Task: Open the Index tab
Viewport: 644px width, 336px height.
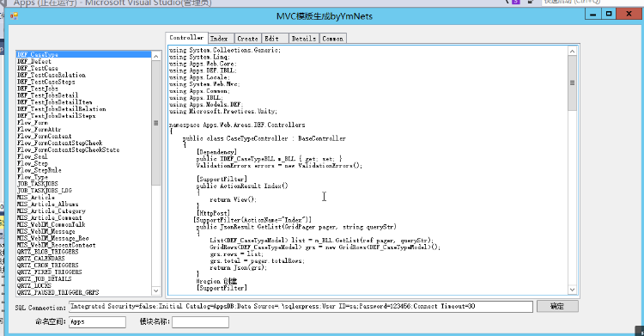Action: [x=221, y=39]
